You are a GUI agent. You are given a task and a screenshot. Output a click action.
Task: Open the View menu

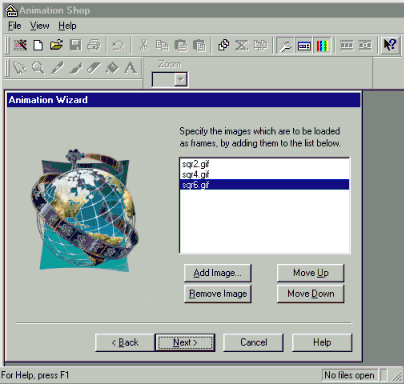[x=40, y=26]
